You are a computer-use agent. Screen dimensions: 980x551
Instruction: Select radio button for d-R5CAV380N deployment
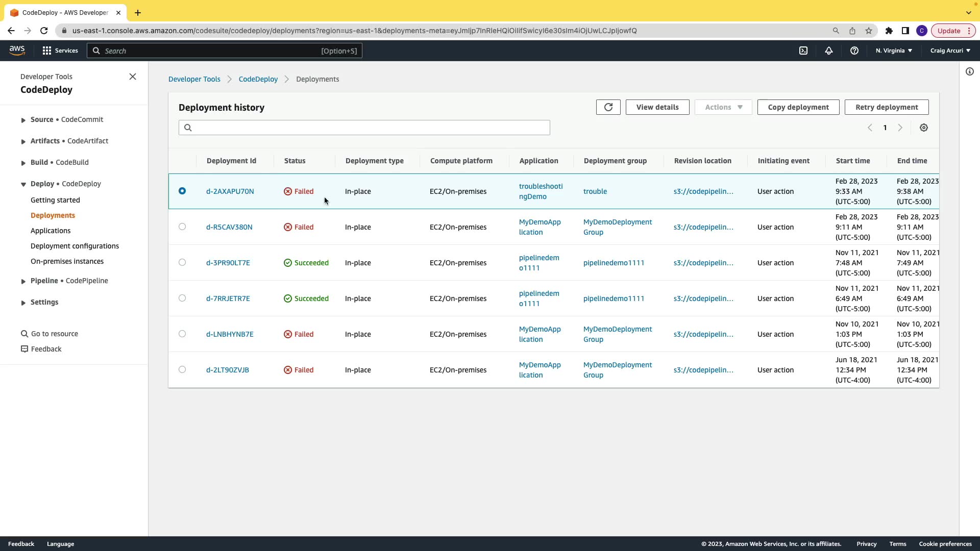click(182, 227)
